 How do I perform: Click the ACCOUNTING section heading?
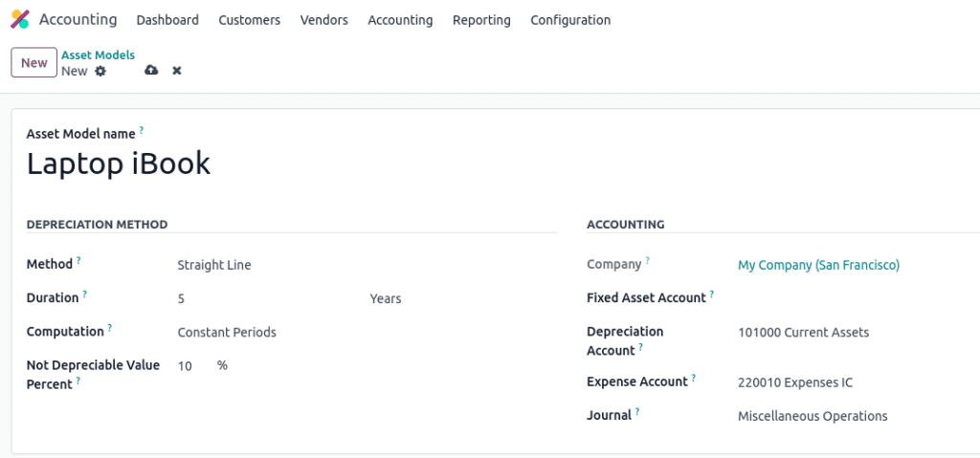626,225
